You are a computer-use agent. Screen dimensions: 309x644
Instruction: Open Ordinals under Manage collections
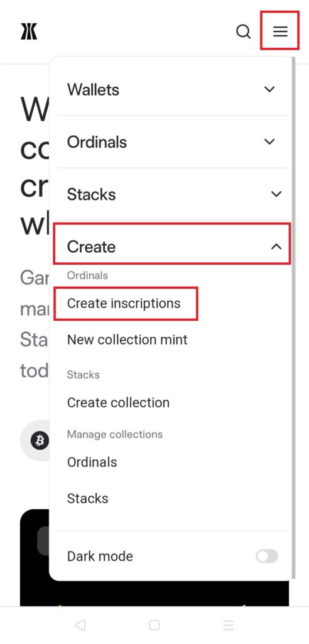pyautogui.click(x=92, y=462)
